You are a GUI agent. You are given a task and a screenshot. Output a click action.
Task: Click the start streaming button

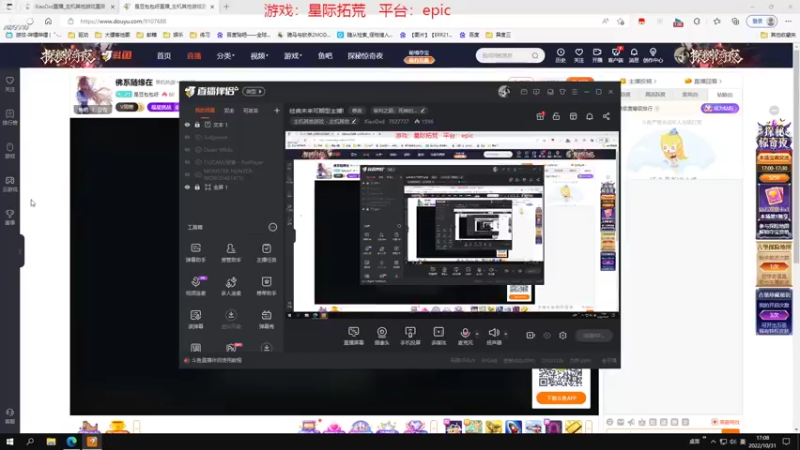[x=593, y=335]
